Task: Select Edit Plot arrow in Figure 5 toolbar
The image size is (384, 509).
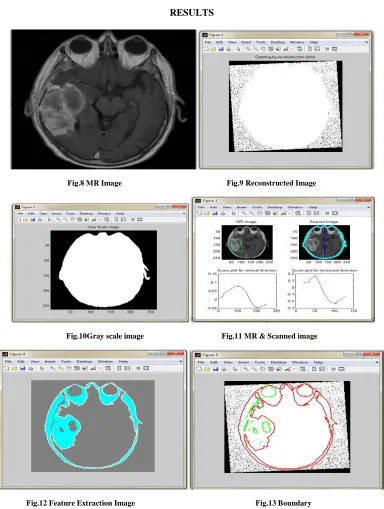Action: coord(235,369)
